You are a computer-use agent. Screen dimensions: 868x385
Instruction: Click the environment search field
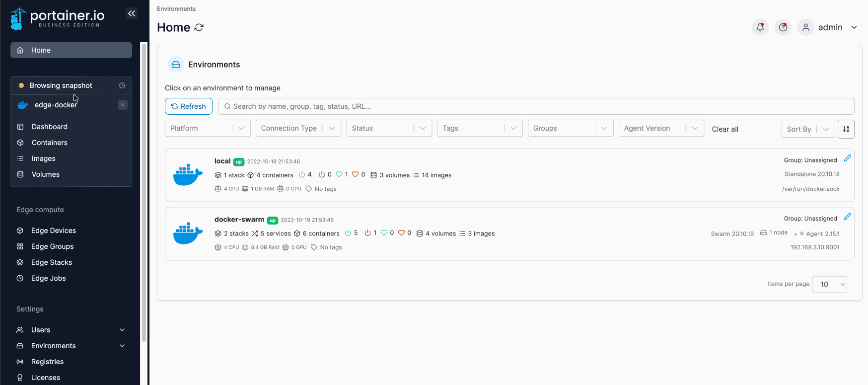536,106
